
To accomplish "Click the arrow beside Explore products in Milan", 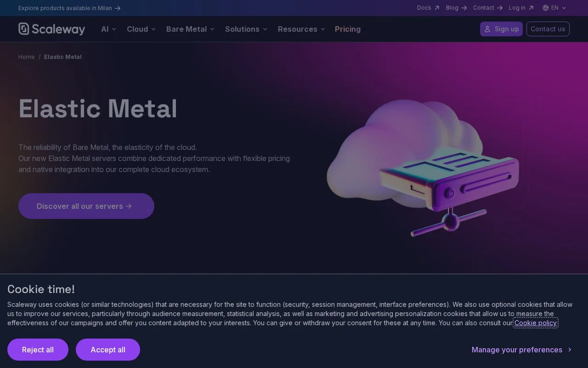I will [x=118, y=8].
